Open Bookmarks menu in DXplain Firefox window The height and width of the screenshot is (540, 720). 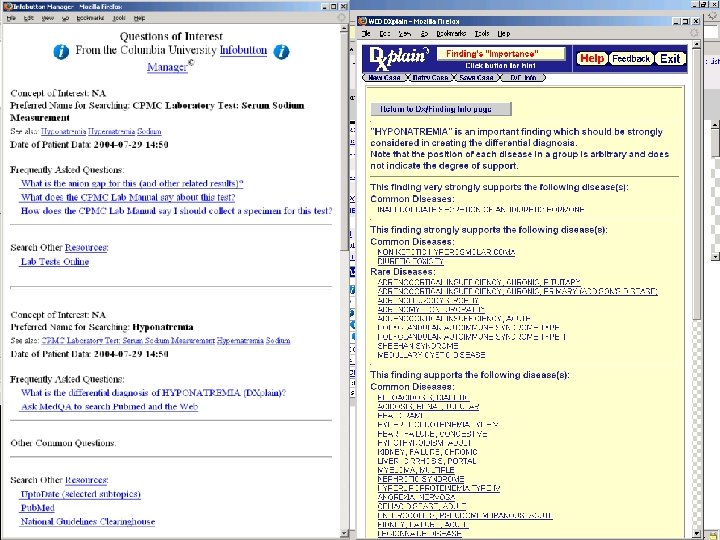point(451,34)
